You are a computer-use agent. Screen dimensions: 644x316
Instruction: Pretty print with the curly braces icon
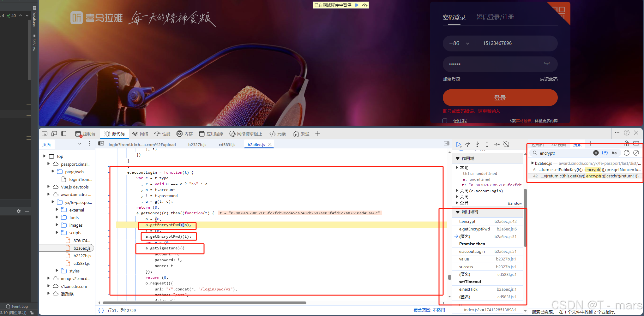pos(101,310)
